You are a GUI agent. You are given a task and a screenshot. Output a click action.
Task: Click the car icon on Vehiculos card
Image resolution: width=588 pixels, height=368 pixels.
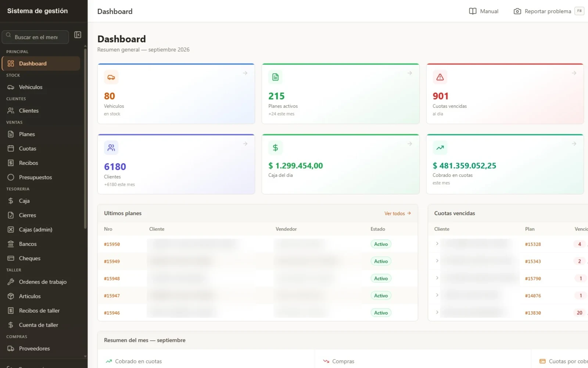(x=111, y=77)
